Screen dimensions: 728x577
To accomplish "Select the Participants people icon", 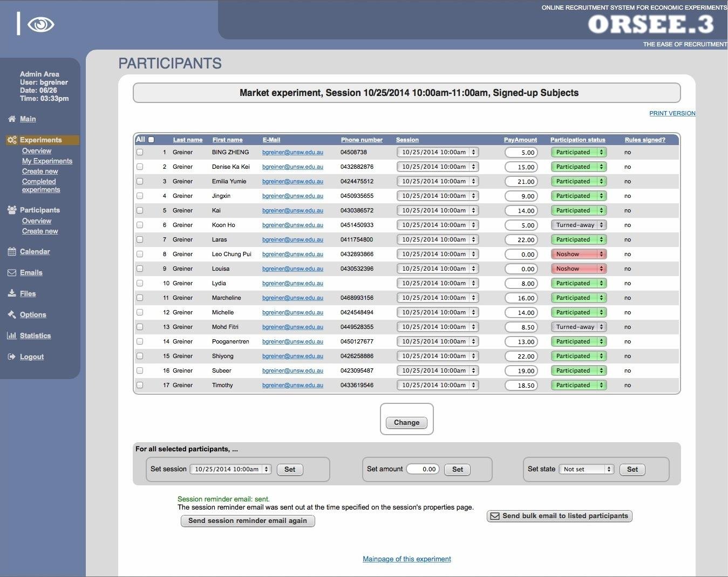I will coord(11,210).
